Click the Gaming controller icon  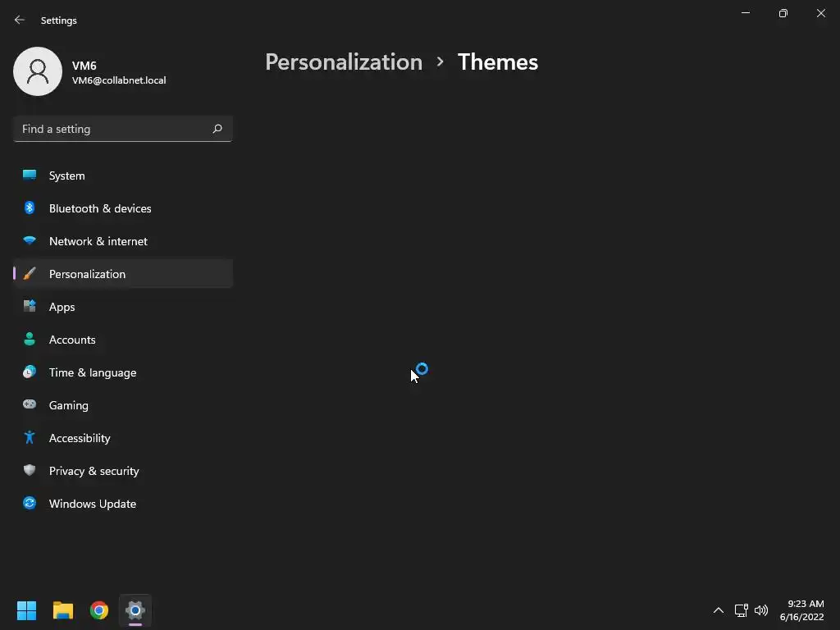[30, 405]
